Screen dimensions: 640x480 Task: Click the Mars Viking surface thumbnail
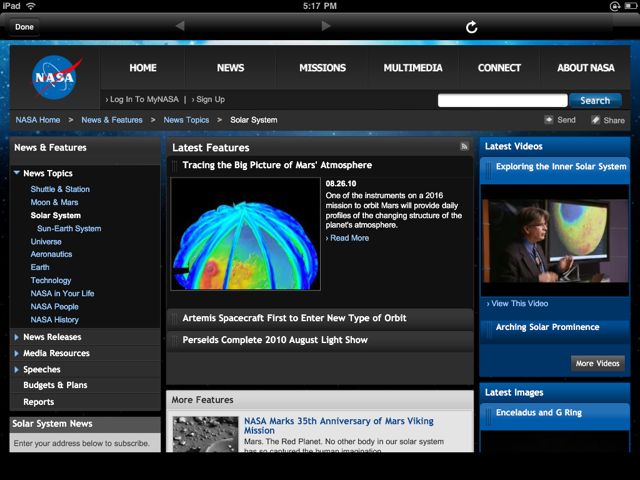(205, 434)
